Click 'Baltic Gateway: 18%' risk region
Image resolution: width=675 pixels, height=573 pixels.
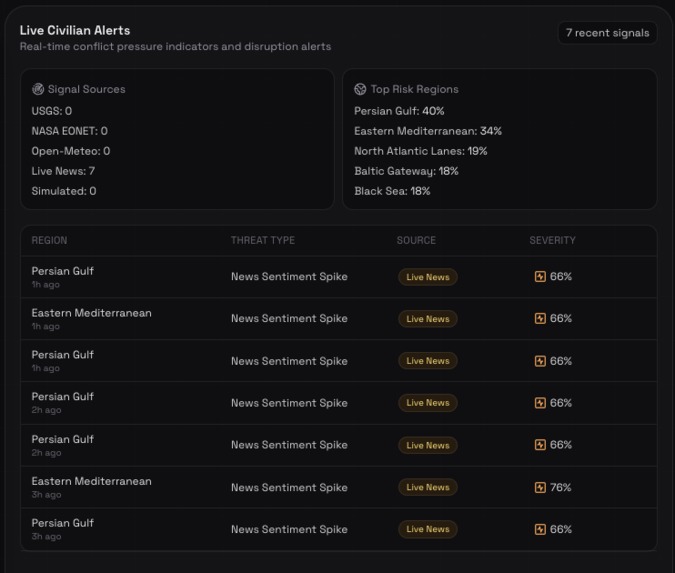coord(406,171)
